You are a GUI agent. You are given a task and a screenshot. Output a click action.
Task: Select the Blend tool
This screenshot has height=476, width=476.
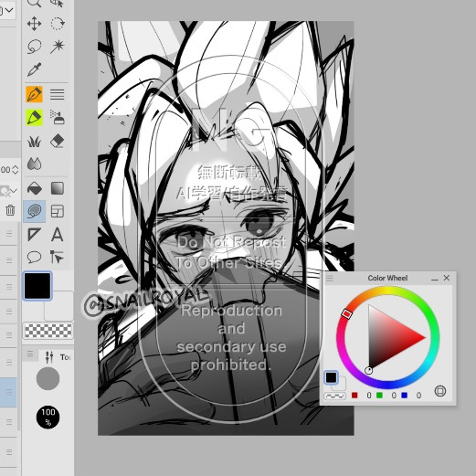click(34, 164)
